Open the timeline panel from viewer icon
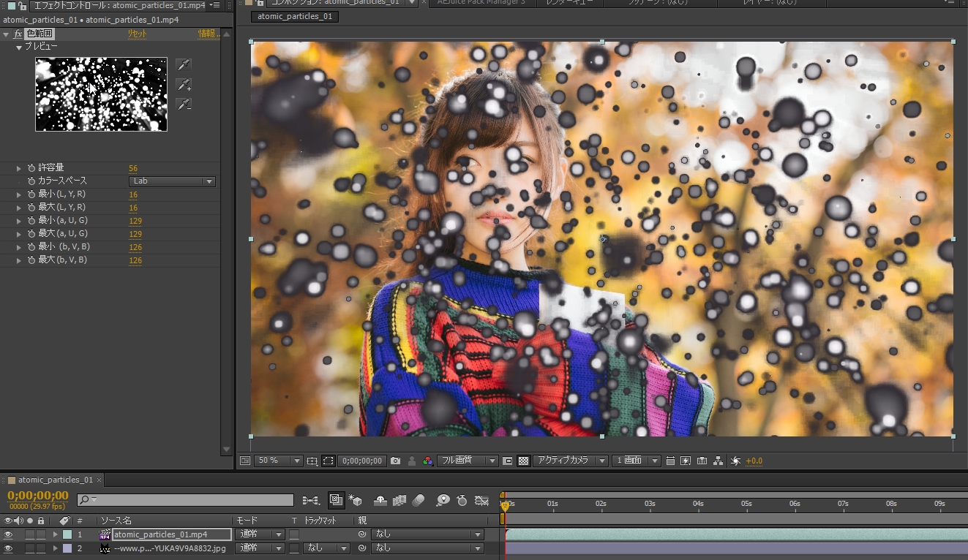 coord(702,461)
